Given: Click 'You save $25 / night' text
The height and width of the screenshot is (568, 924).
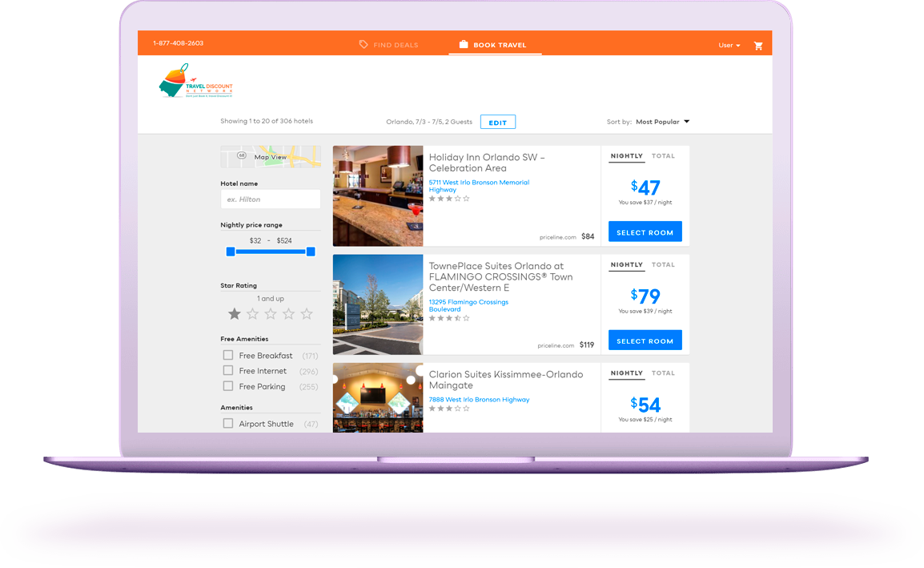Looking at the screenshot, I should pos(645,419).
